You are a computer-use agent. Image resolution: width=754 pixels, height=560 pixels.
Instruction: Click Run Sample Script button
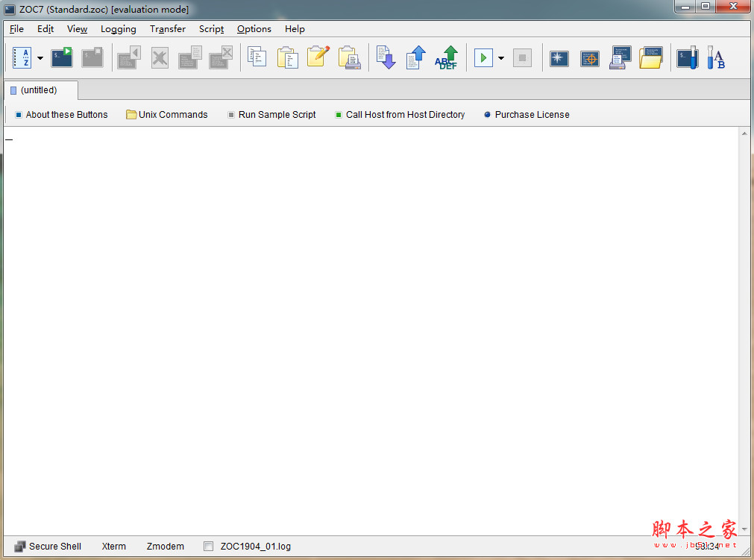(x=271, y=114)
